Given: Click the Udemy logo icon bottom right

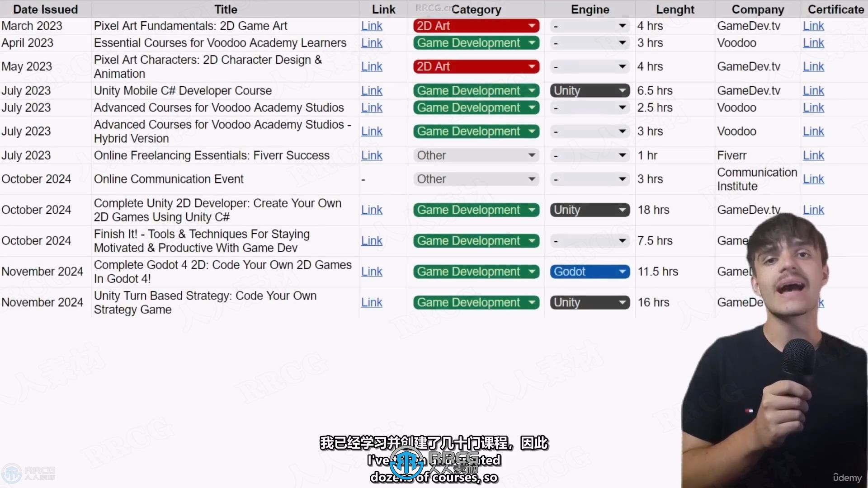Looking at the screenshot, I should (x=847, y=477).
